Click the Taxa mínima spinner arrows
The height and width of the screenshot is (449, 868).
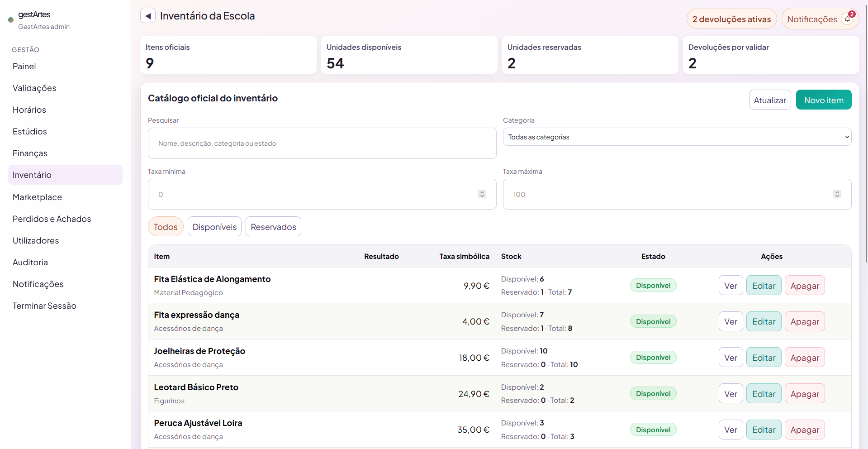click(482, 194)
